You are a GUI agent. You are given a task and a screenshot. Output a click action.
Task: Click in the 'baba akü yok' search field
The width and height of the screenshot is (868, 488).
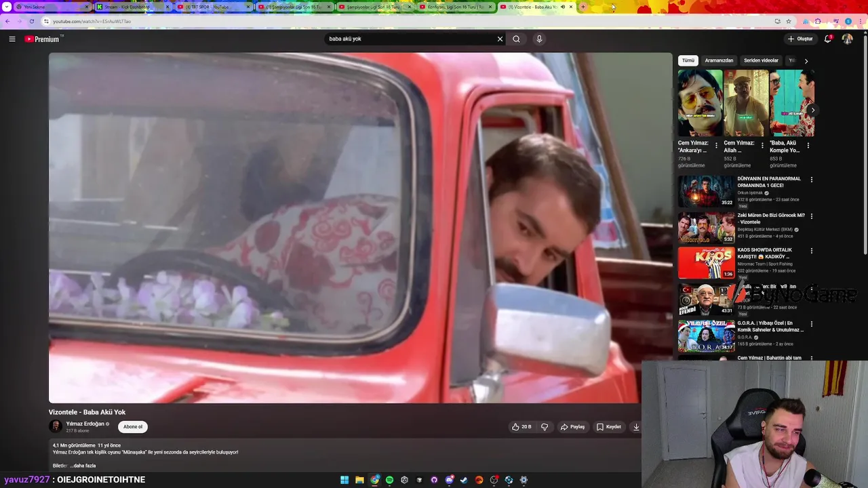(x=410, y=39)
